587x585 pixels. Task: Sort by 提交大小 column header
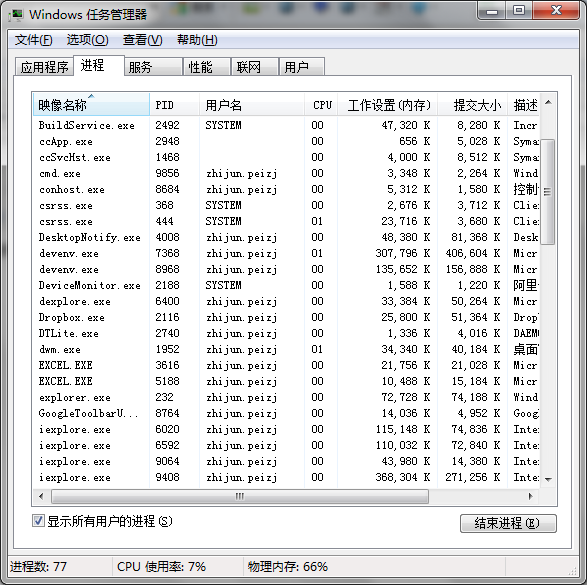[472, 104]
